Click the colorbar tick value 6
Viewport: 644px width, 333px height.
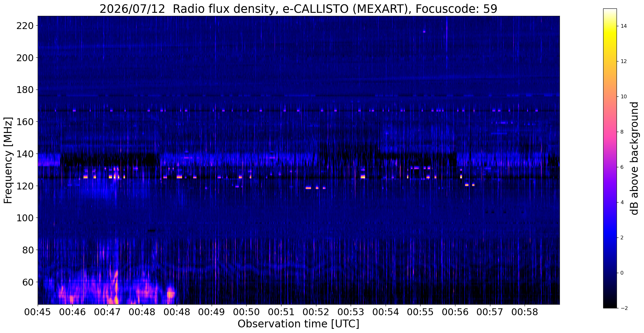pyautogui.click(x=622, y=167)
